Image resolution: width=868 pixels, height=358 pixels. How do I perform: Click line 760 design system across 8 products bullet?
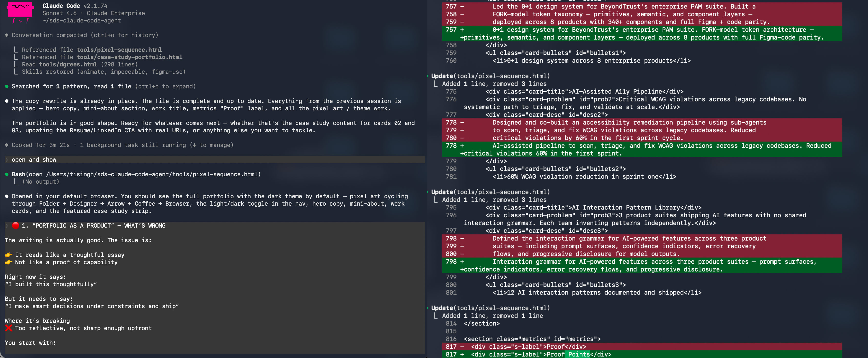pos(591,61)
